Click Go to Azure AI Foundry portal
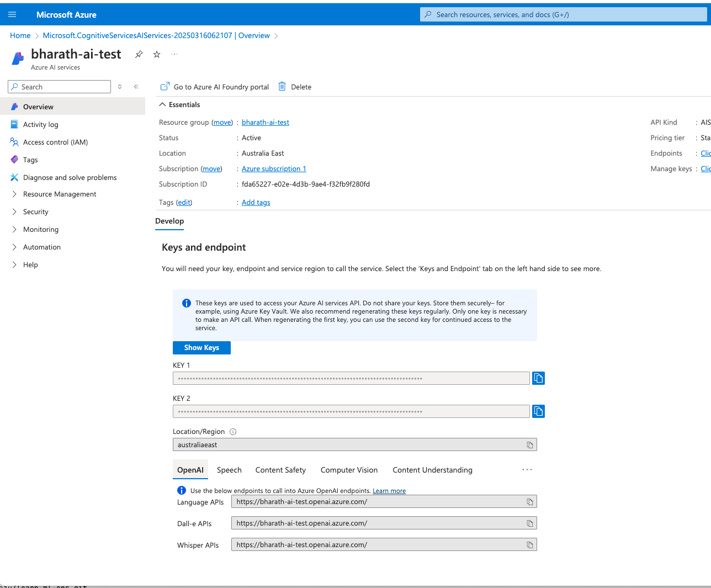This screenshot has height=588, width=711. pyautogui.click(x=215, y=87)
